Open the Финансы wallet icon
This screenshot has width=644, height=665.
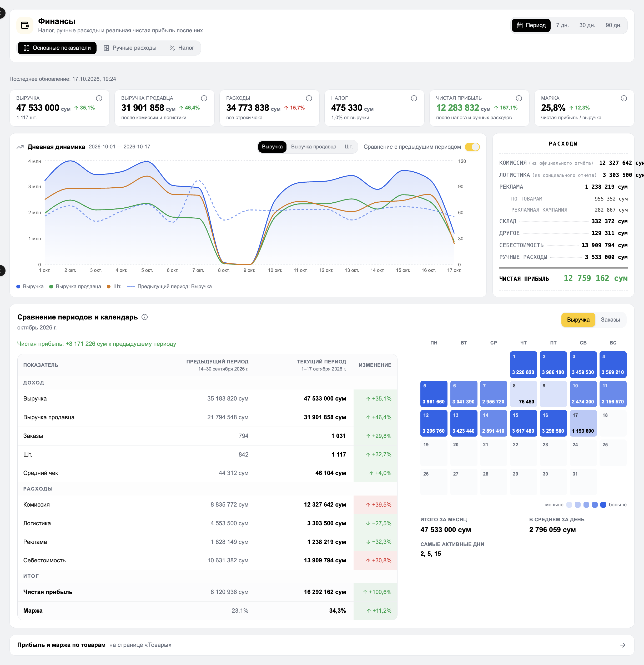(x=25, y=26)
